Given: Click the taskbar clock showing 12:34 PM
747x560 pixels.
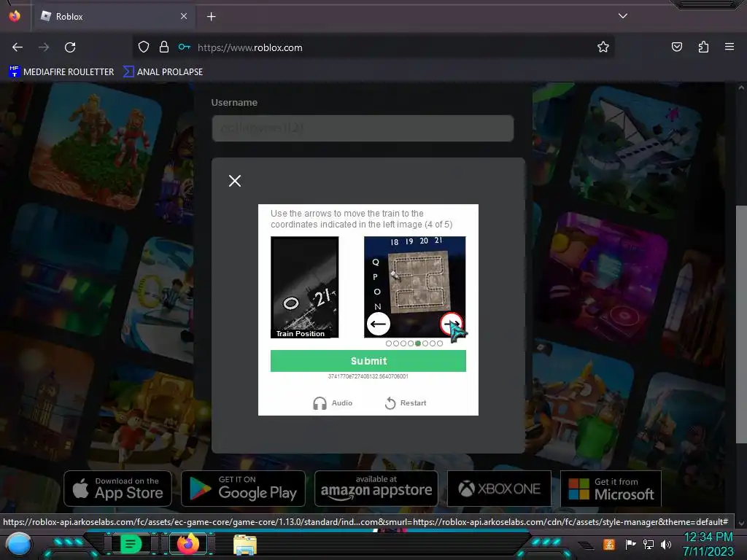Looking at the screenshot, I should point(708,544).
